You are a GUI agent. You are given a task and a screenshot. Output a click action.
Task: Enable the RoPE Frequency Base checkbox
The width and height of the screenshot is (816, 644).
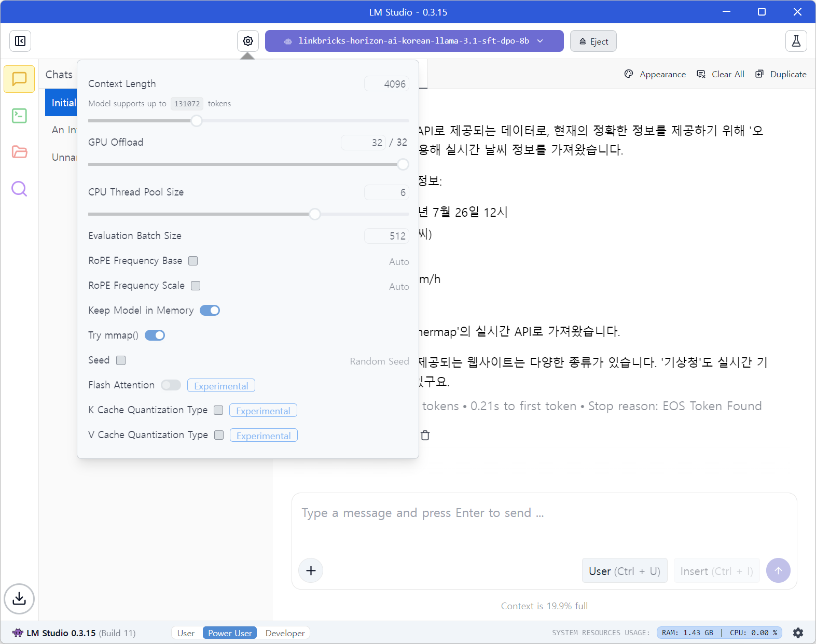click(x=193, y=261)
